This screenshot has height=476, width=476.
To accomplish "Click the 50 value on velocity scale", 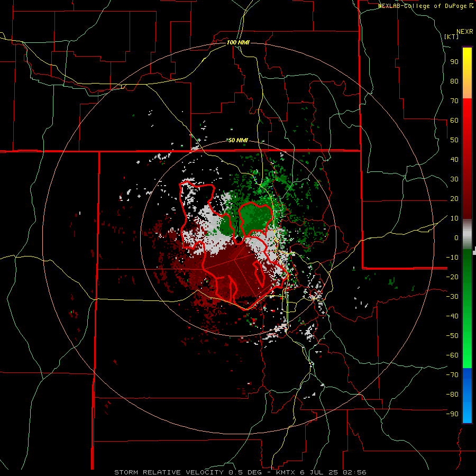I will coord(454,140).
